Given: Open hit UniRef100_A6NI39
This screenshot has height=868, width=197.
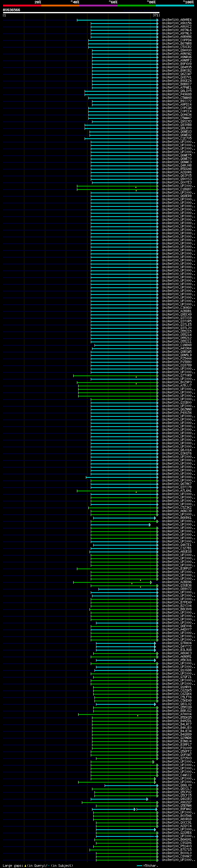Looking at the screenshot, I should tap(177, 511).
